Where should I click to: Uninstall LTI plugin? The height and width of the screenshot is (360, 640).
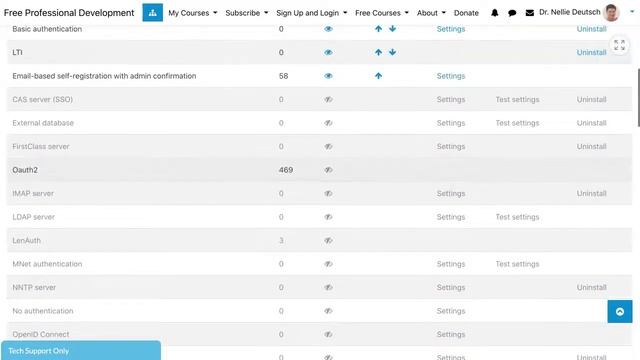pos(591,52)
